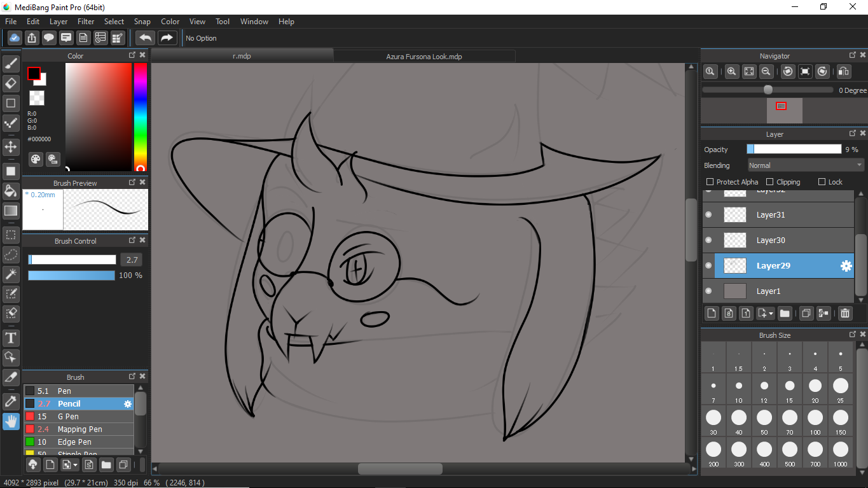
Task: Click the merge layer down icon
Action: [x=823, y=313]
